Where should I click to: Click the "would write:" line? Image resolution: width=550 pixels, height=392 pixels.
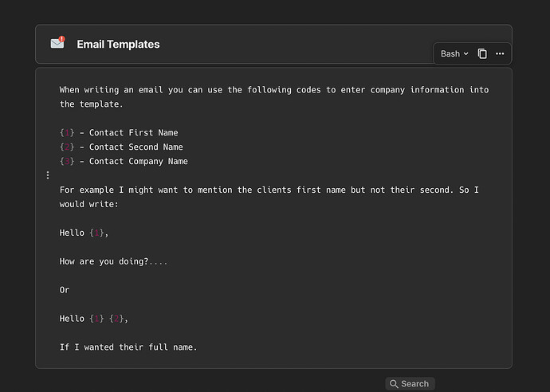coord(88,205)
